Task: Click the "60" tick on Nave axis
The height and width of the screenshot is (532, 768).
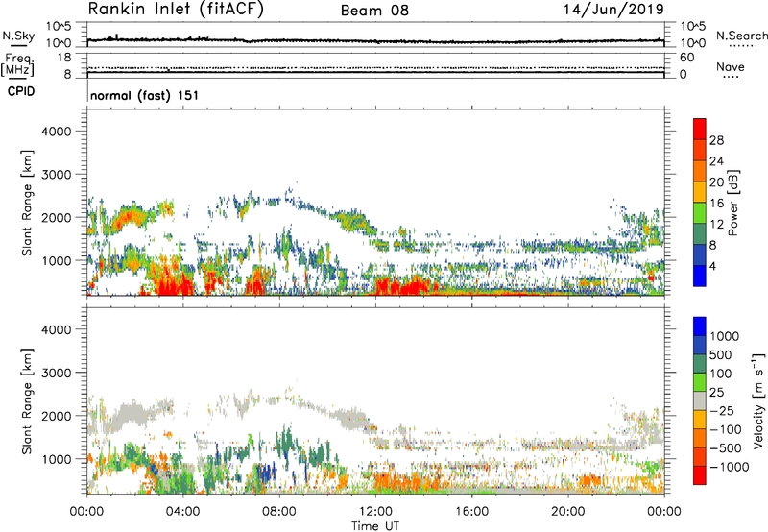Action: pyautogui.click(x=686, y=58)
